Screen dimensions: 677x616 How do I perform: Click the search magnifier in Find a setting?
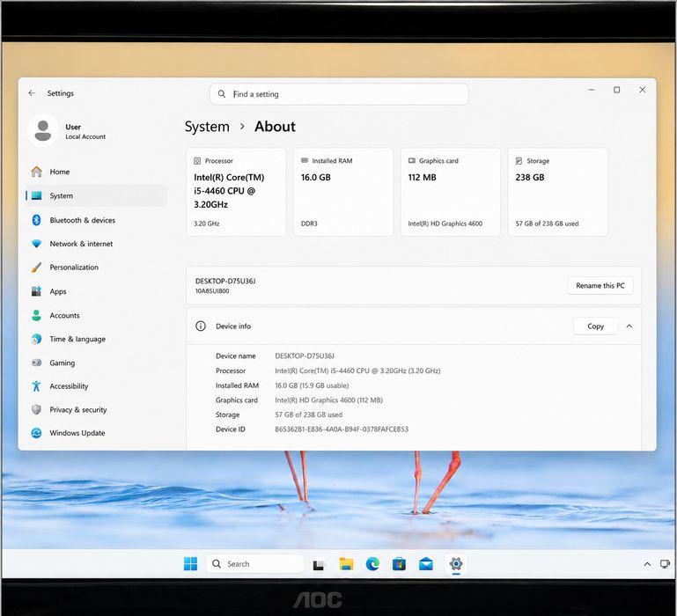coord(222,93)
